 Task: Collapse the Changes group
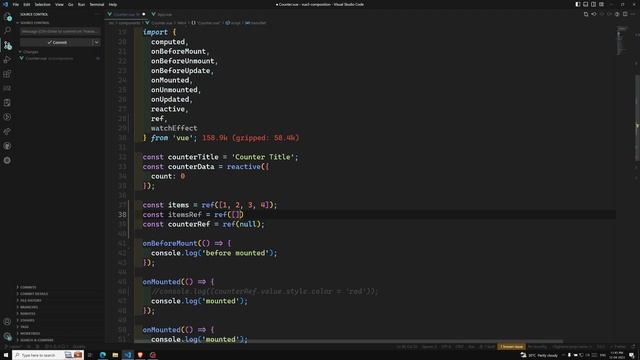31,52
